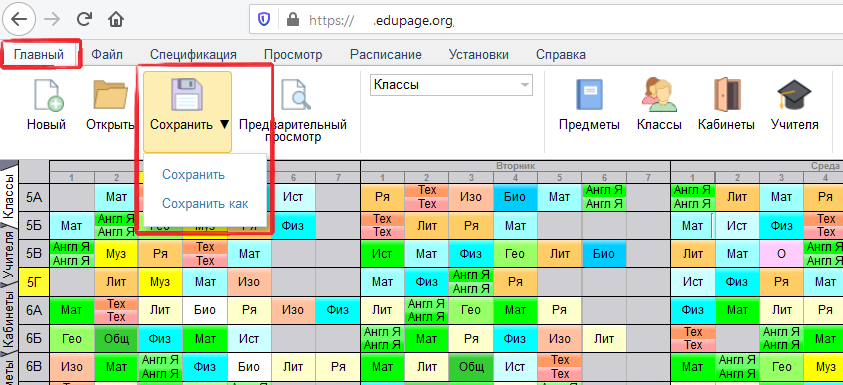This screenshot has height=385, width=843.
Task: Click the Предварительный просмотр label
Action: [x=293, y=131]
